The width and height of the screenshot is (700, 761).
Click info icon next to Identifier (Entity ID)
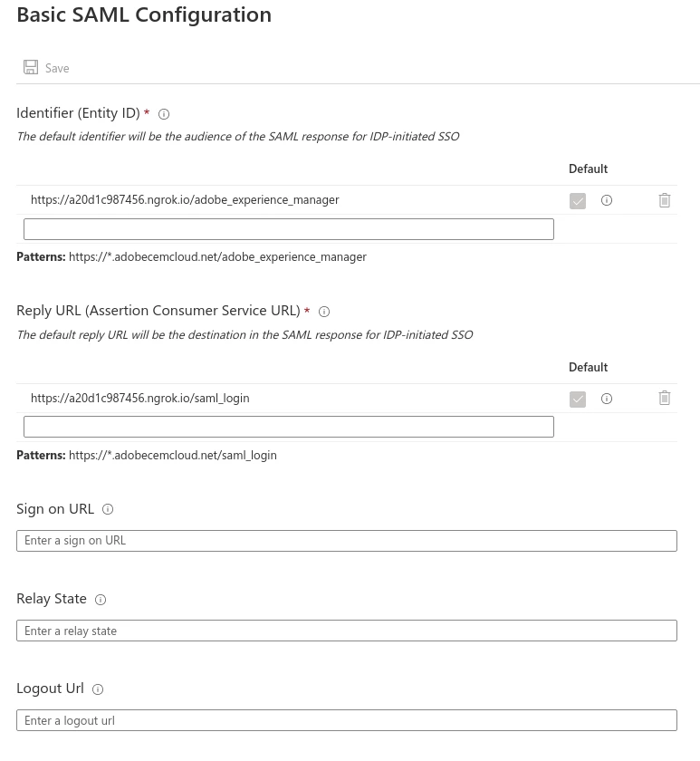point(164,114)
